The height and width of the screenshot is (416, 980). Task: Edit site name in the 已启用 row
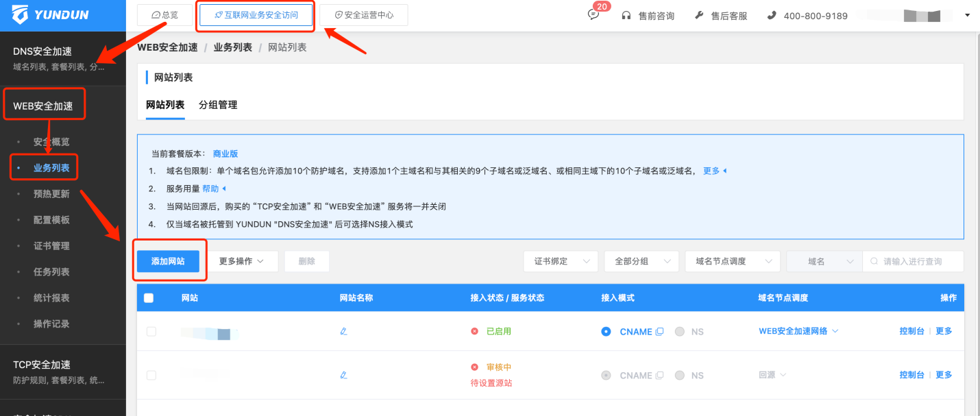coord(344,332)
